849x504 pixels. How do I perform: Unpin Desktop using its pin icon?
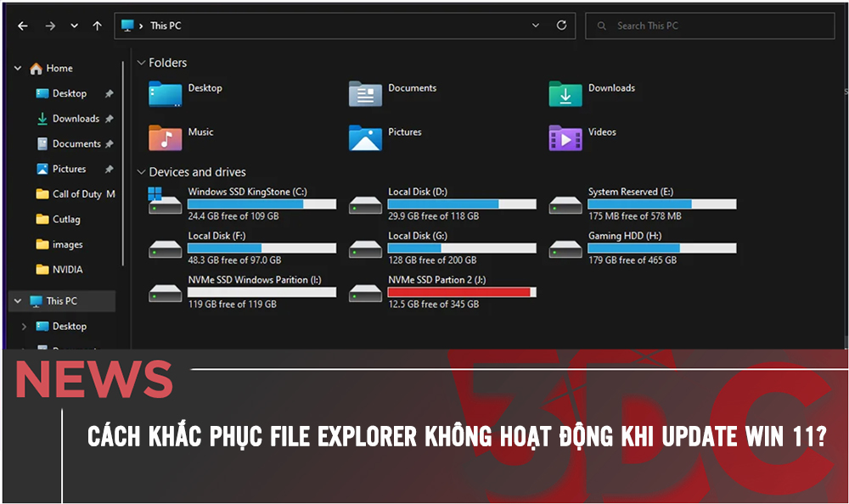[x=109, y=93]
